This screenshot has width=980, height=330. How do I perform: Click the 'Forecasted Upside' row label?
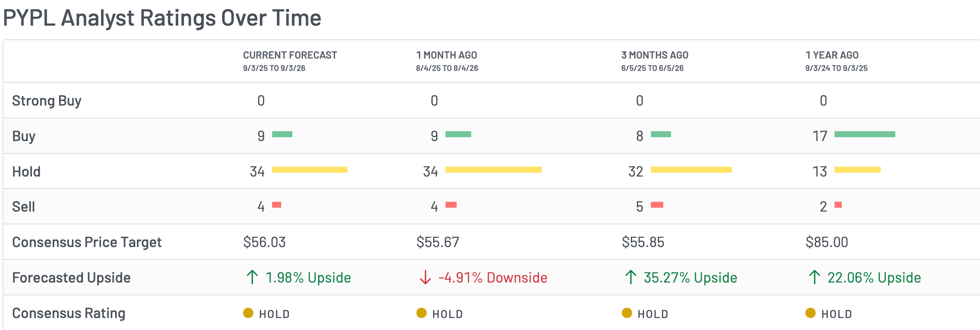pyautogui.click(x=71, y=278)
